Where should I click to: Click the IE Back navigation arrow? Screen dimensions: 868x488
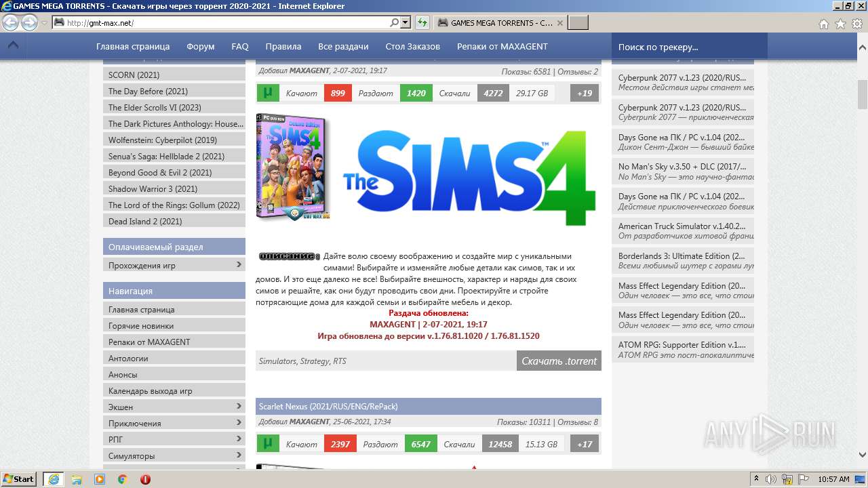click(10, 22)
